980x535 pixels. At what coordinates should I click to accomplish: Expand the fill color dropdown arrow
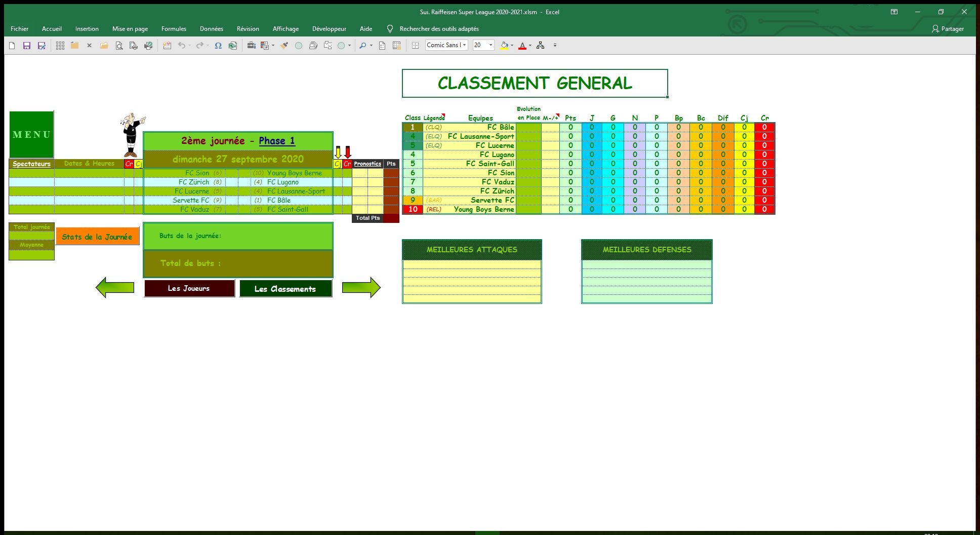click(512, 46)
